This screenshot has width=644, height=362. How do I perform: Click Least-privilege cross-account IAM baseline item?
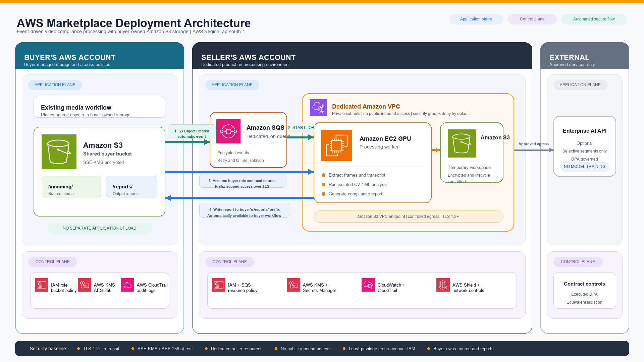382,349
